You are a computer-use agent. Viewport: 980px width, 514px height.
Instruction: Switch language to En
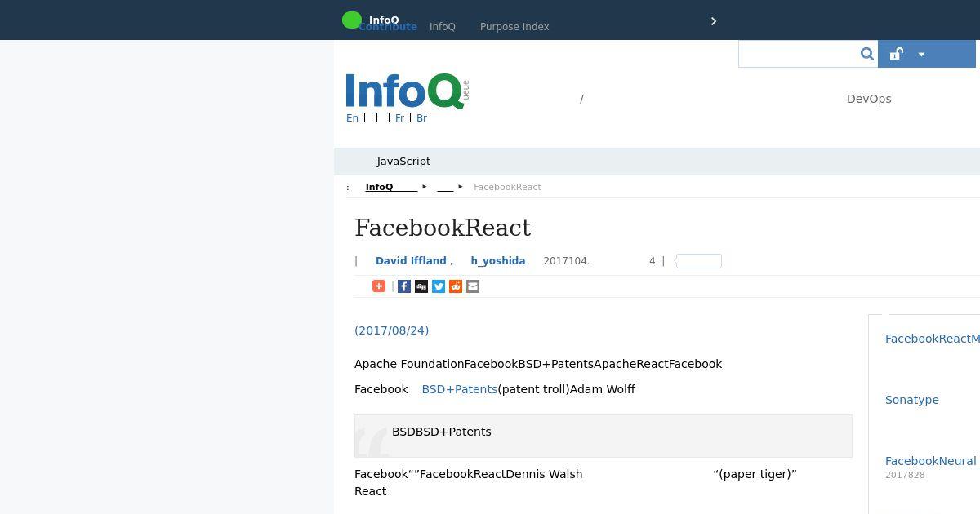pos(352,118)
